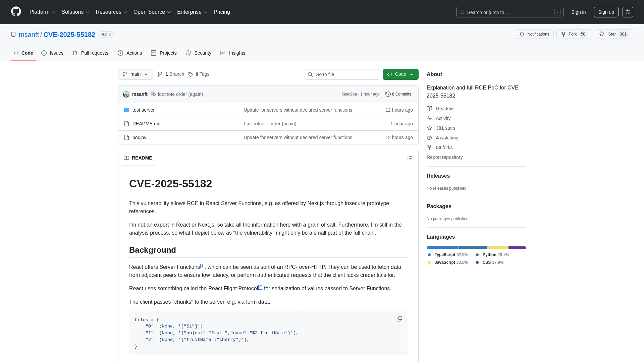Open the Report repository link
This screenshot has width=644, height=362.
coord(444,157)
